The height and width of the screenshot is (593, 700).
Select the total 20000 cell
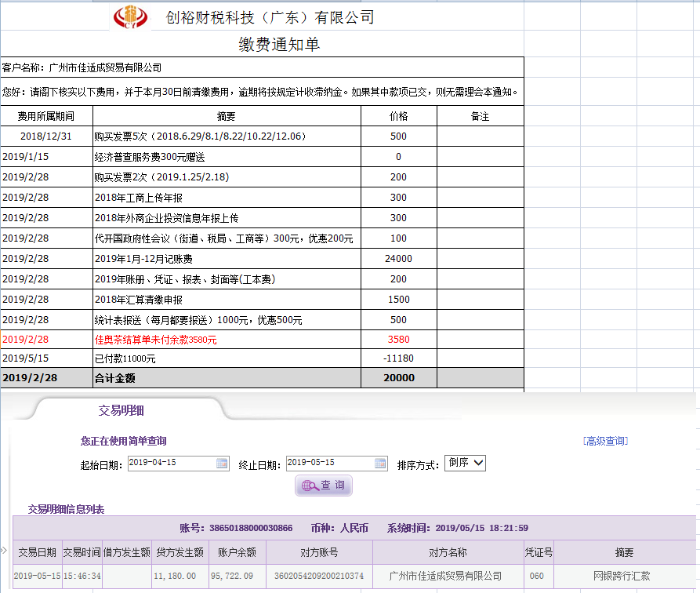pyautogui.click(x=399, y=378)
